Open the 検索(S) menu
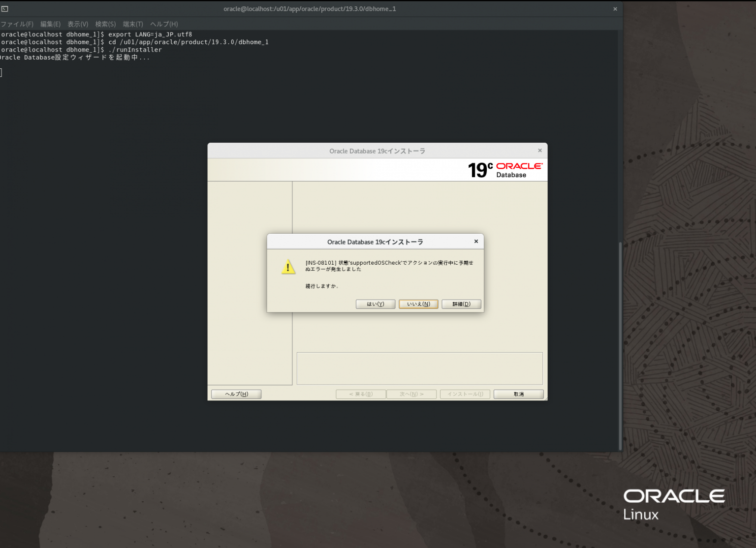This screenshot has height=548, width=756. click(105, 24)
